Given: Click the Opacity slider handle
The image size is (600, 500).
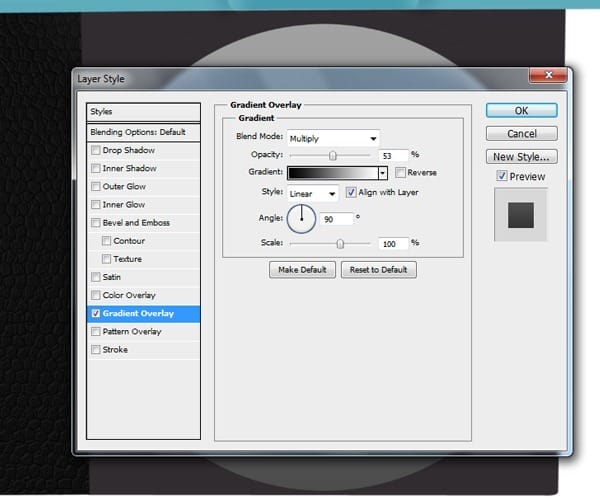Looking at the screenshot, I should pos(333,155).
